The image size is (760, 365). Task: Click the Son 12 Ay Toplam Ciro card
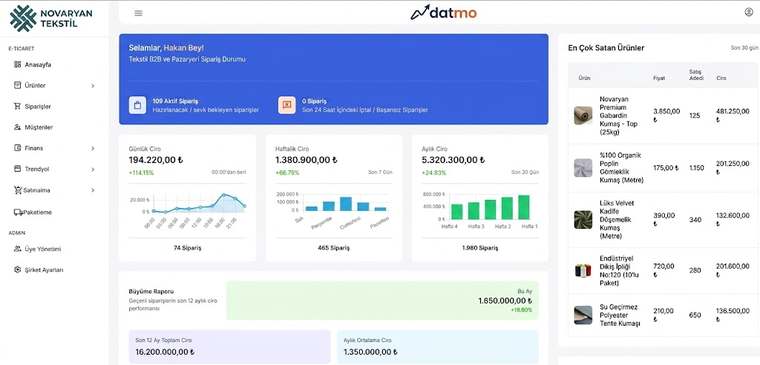click(229, 347)
